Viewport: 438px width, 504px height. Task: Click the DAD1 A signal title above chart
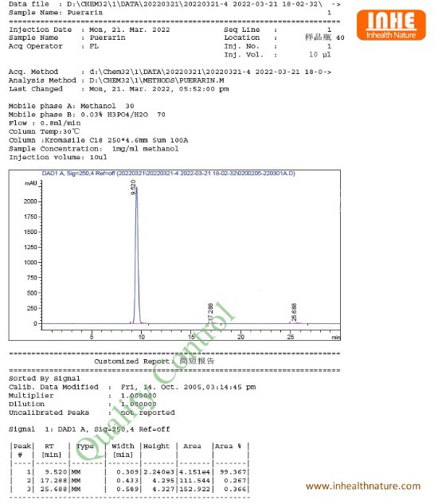[169, 174]
